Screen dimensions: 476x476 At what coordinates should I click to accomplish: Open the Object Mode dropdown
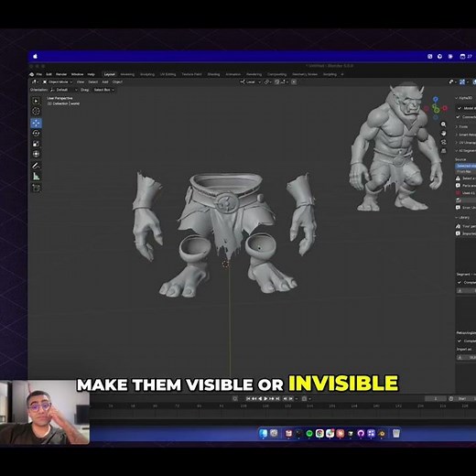tap(58, 81)
